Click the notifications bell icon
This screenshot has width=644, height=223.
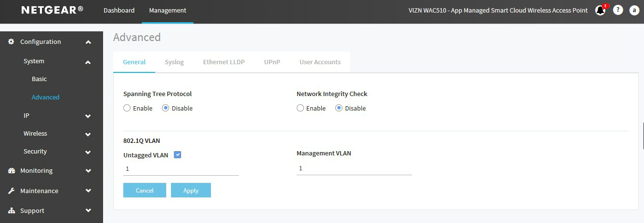coord(600,10)
